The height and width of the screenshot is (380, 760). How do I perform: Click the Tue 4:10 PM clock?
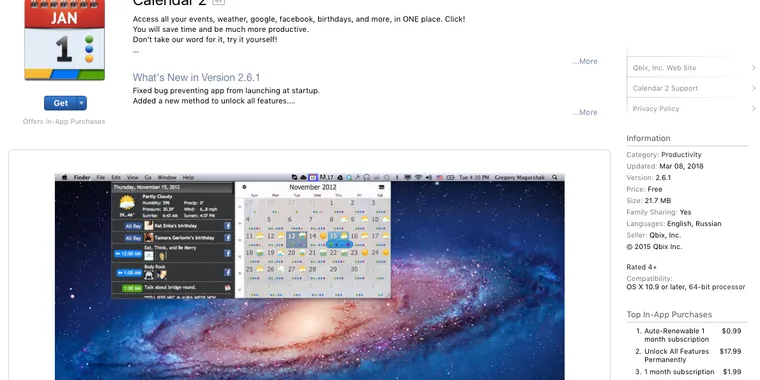point(474,177)
